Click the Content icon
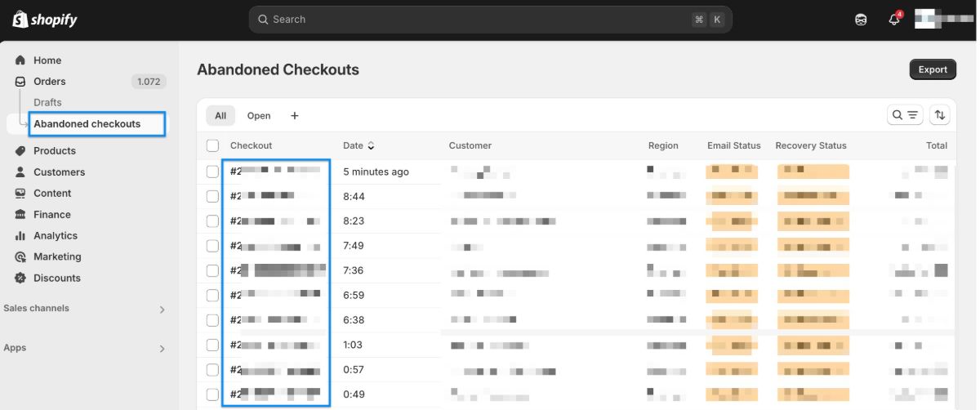The width and height of the screenshot is (980, 410). [20, 194]
